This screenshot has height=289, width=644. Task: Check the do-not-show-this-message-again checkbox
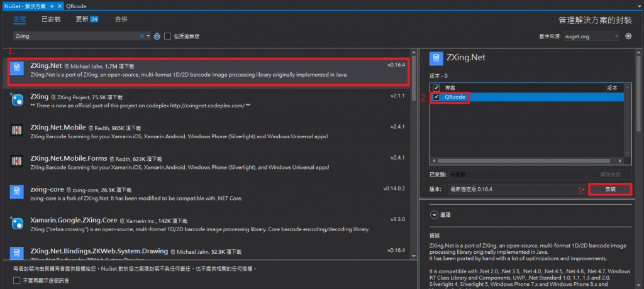(16, 281)
